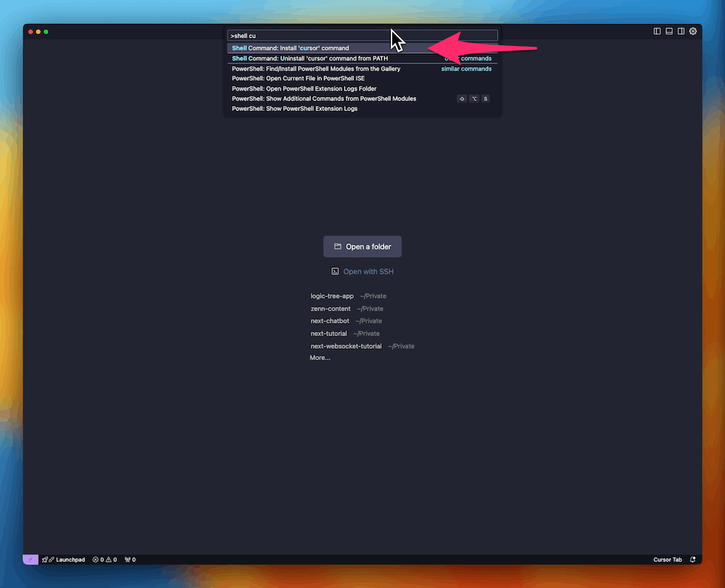This screenshot has height=588, width=725.
Task: Run Shell Command: Install 'cursor' command
Action: pos(362,48)
